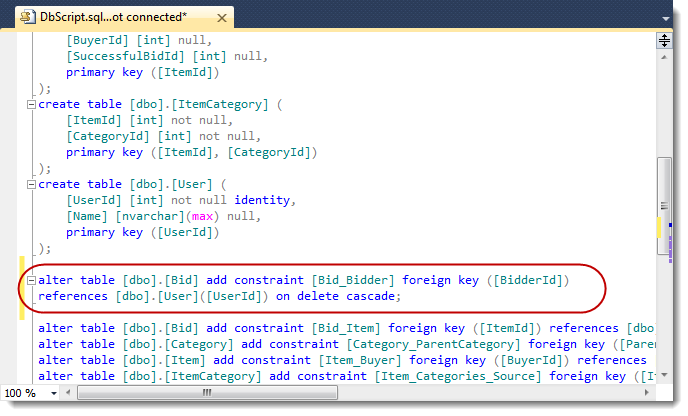Click the horizontal scrollbar thumb
The width and height of the screenshot is (688, 416).
207,392
